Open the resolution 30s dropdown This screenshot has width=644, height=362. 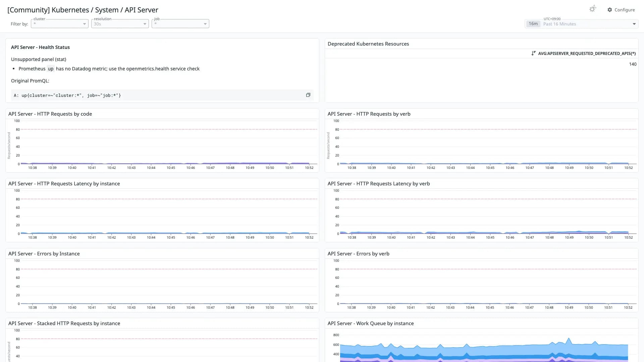click(120, 24)
